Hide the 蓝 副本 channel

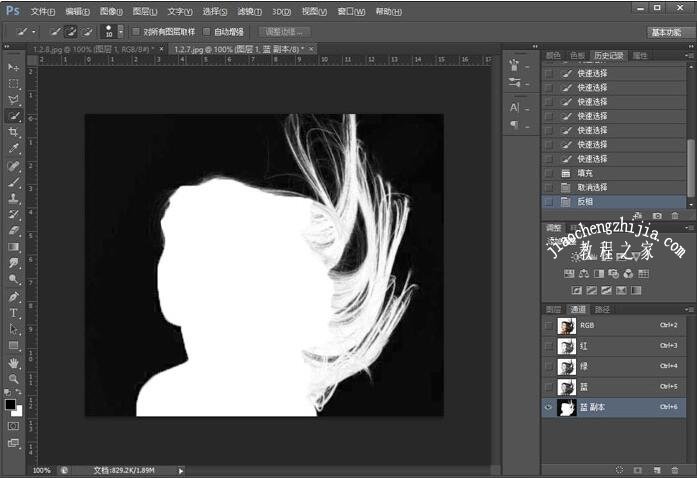pos(547,407)
